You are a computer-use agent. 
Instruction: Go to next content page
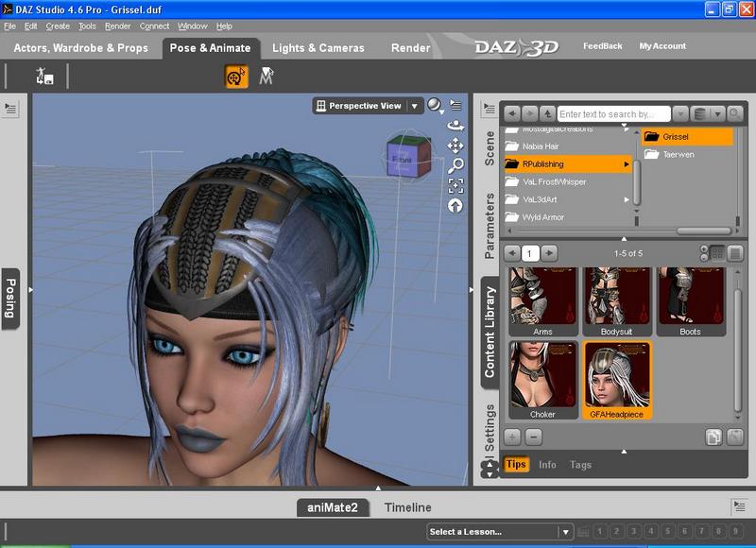[549, 253]
